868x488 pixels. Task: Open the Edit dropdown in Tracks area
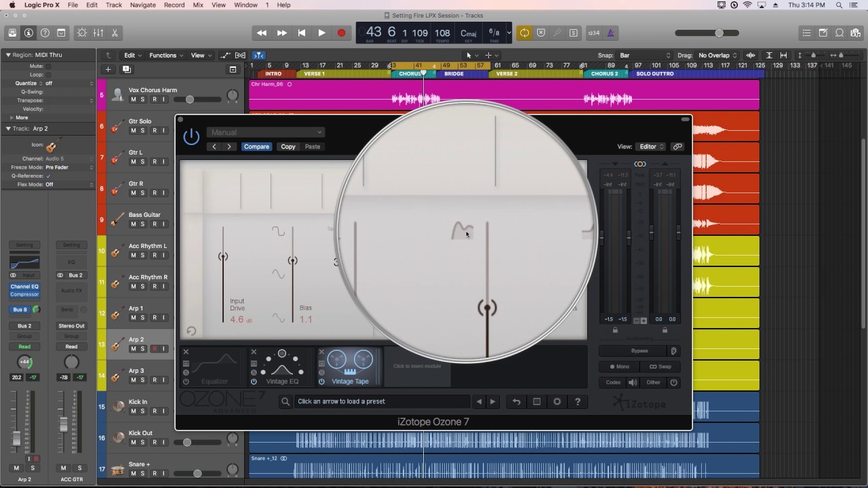132,56
